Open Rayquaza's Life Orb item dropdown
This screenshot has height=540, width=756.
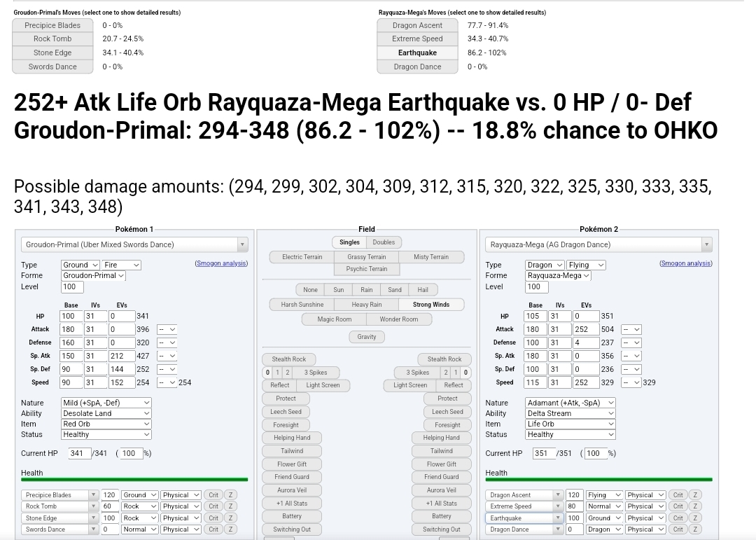click(x=570, y=424)
